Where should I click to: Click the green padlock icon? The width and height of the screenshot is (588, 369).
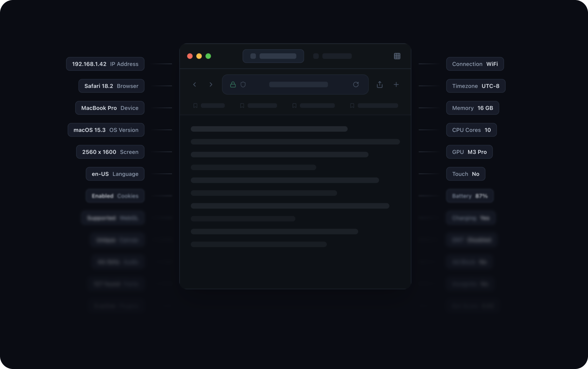(233, 85)
